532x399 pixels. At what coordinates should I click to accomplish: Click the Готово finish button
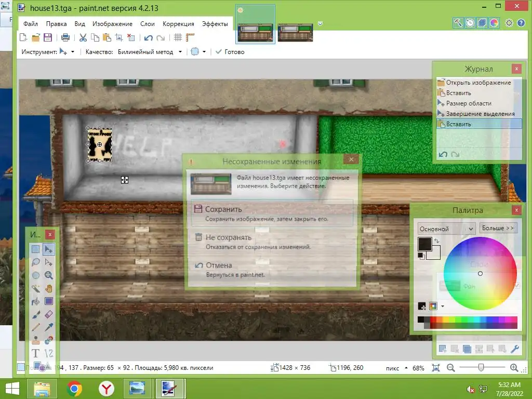pyautogui.click(x=230, y=51)
